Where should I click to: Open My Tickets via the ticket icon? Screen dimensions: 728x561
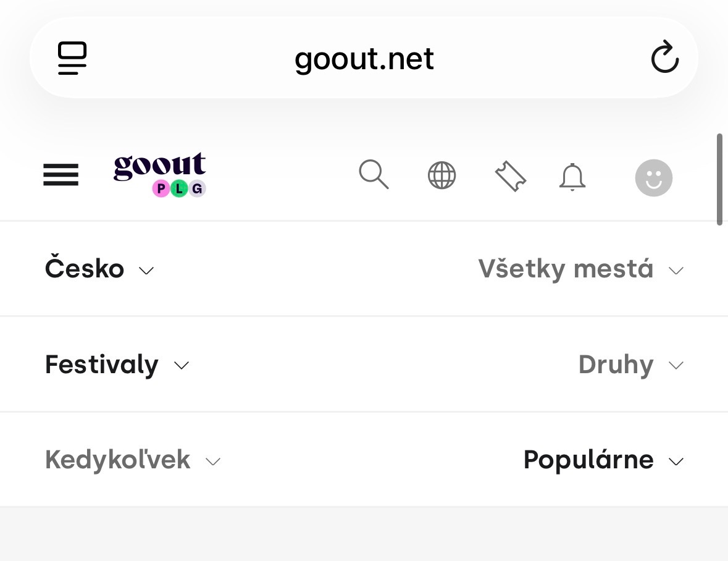(511, 176)
